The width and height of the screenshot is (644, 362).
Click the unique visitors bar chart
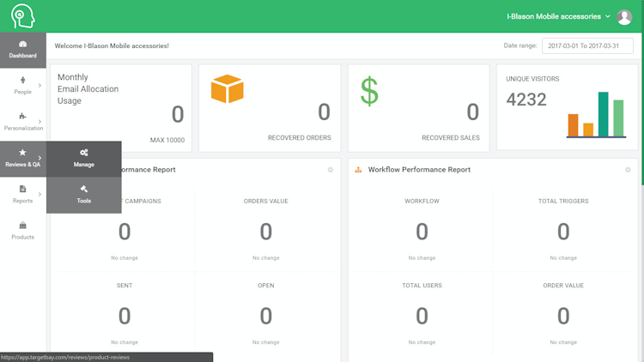pos(596,114)
